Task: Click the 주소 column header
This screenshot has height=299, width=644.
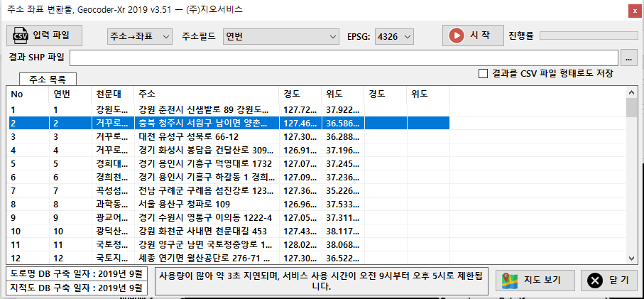Action: pyautogui.click(x=207, y=94)
